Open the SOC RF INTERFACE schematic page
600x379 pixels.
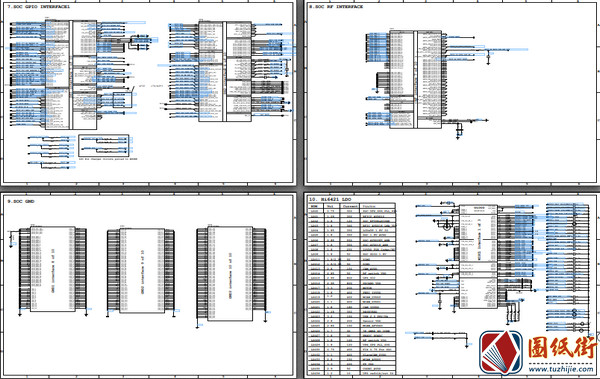coord(452,93)
